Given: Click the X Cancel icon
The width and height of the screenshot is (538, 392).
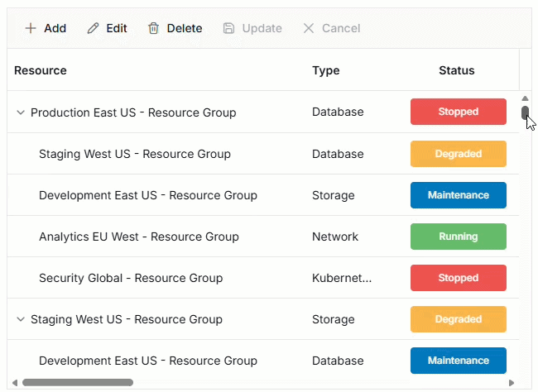Looking at the screenshot, I should coord(309,28).
